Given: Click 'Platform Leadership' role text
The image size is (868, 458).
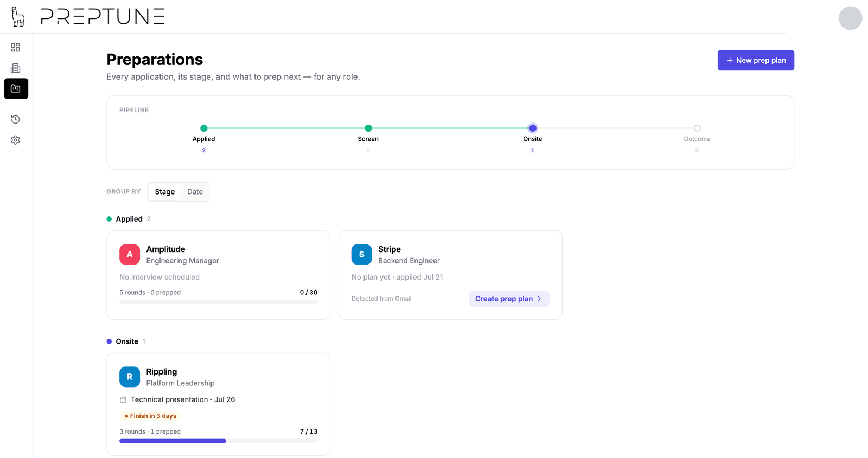Looking at the screenshot, I should tap(181, 383).
